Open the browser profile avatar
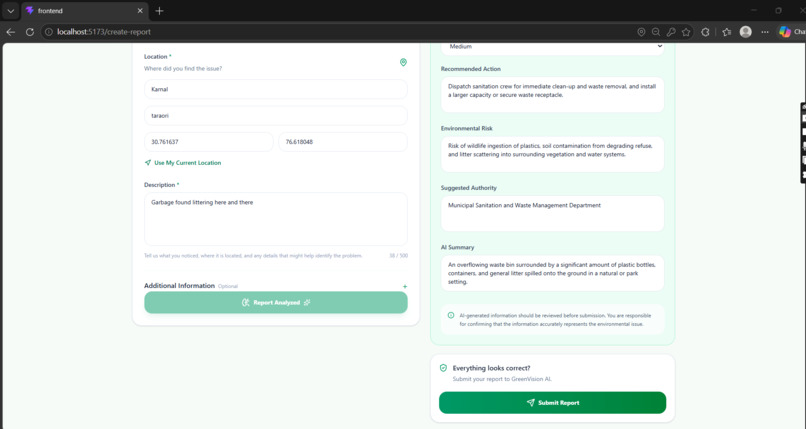Screen dimensions: 806x429 745,32
